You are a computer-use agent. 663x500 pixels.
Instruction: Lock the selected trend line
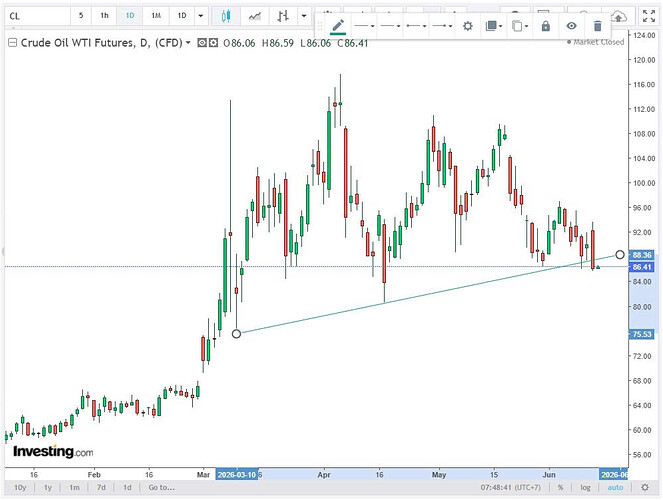[x=545, y=26]
